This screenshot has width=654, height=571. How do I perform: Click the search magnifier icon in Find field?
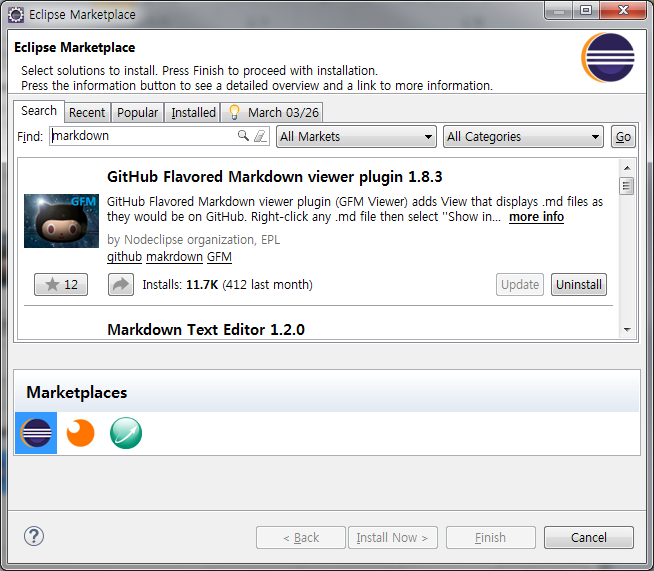coord(243,136)
